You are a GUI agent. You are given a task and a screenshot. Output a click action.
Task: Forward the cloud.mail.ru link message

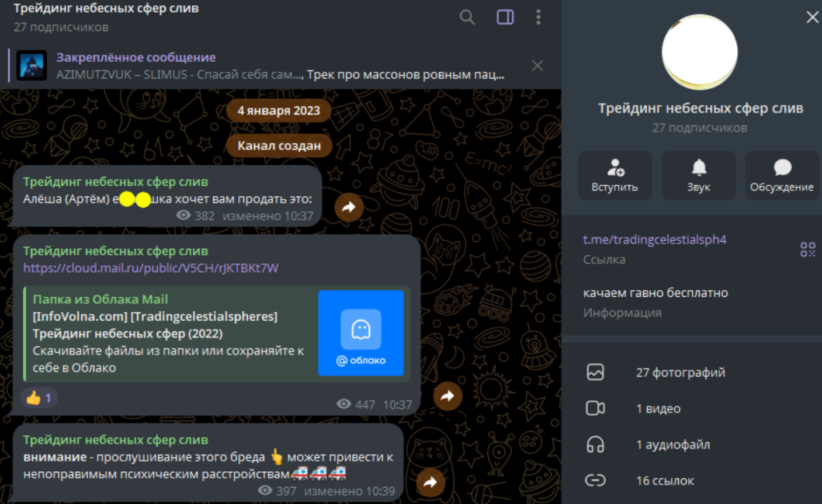pos(448,396)
